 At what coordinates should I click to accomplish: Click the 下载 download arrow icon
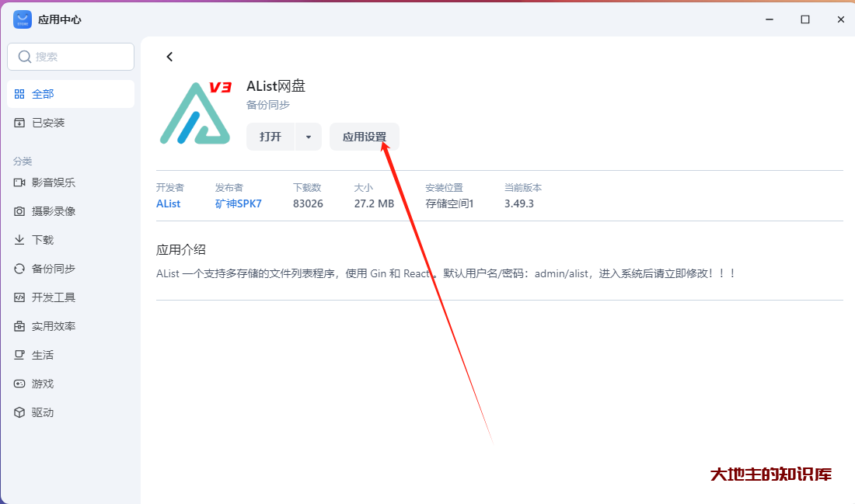tap(19, 240)
